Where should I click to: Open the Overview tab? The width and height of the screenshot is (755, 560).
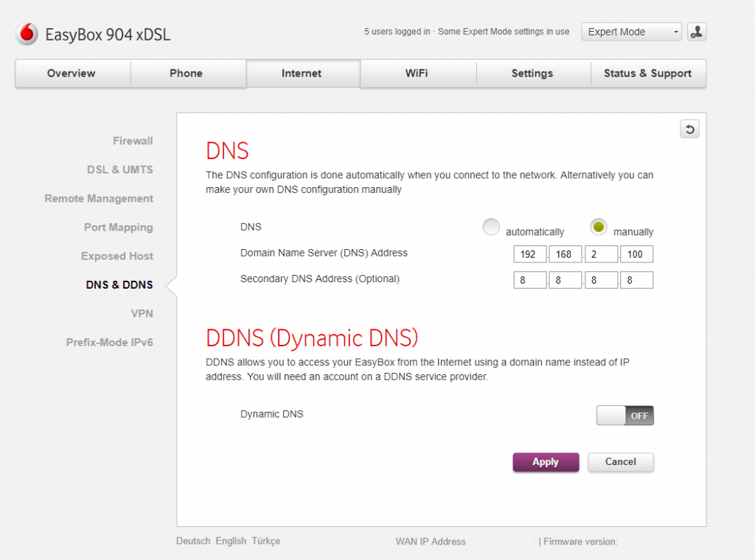click(72, 74)
